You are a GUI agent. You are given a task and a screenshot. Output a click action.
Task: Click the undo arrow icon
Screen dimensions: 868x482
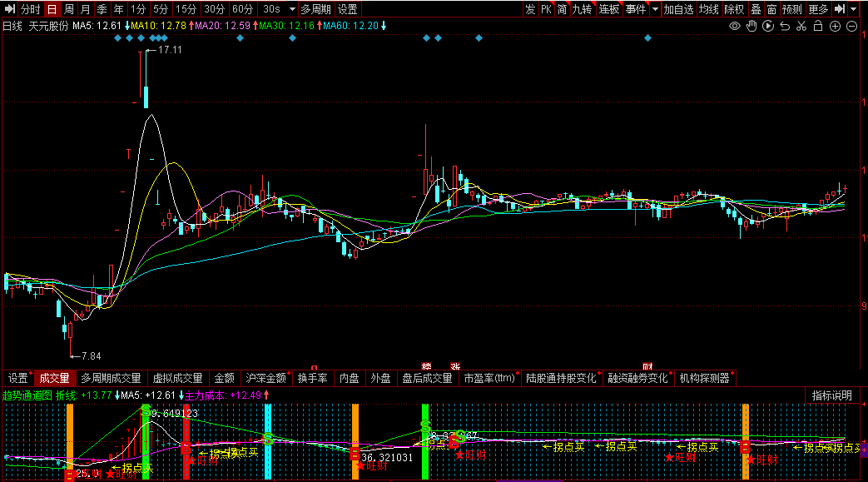(785, 26)
